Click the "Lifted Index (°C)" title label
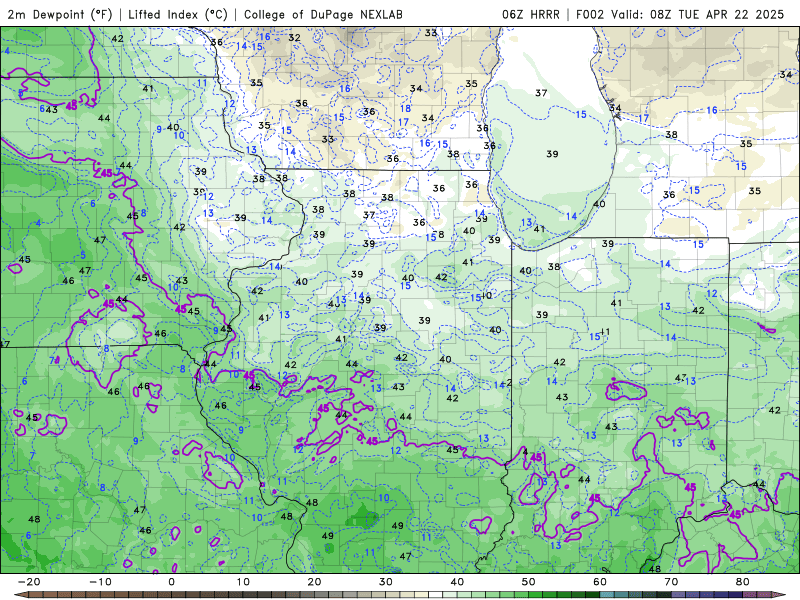Viewport: 800px width, 600px height. pos(178,14)
